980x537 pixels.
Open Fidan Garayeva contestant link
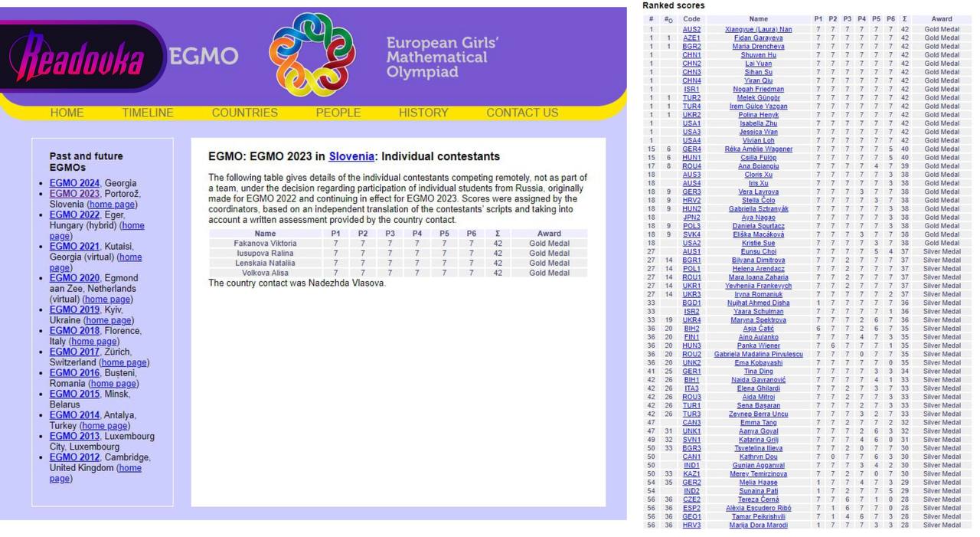point(759,38)
